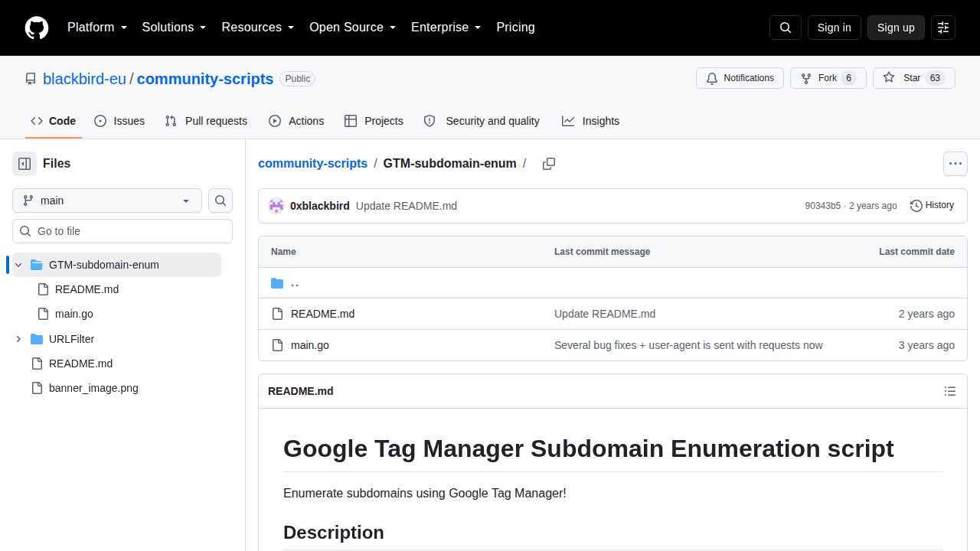Open the Resources dropdown menu

tap(258, 28)
